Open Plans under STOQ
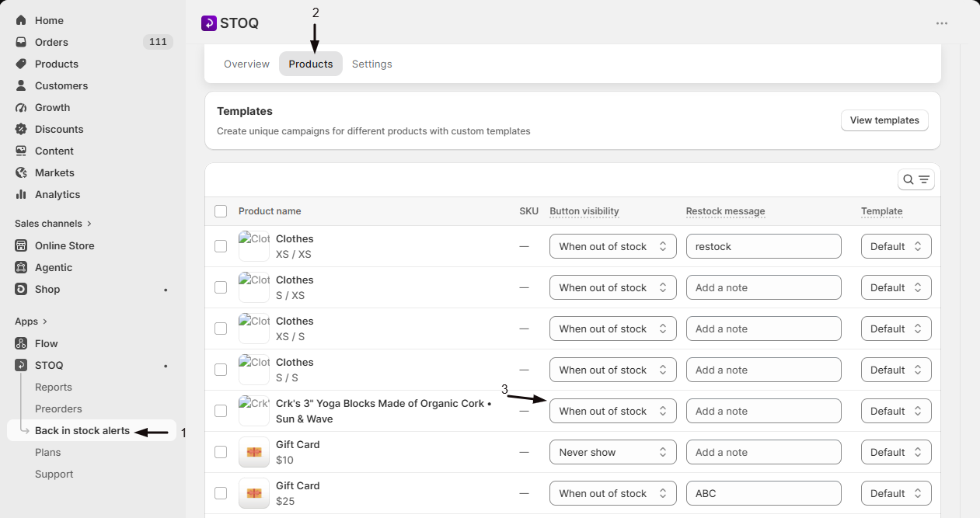This screenshot has height=518, width=980. pos(48,452)
